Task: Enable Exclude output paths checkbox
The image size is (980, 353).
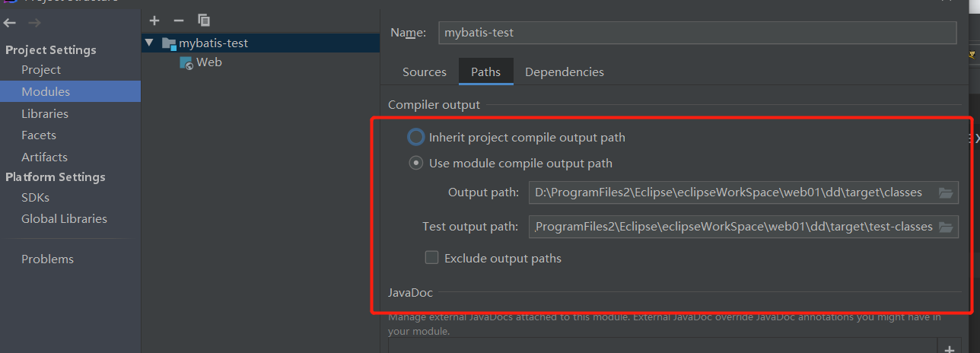Action: [x=431, y=258]
